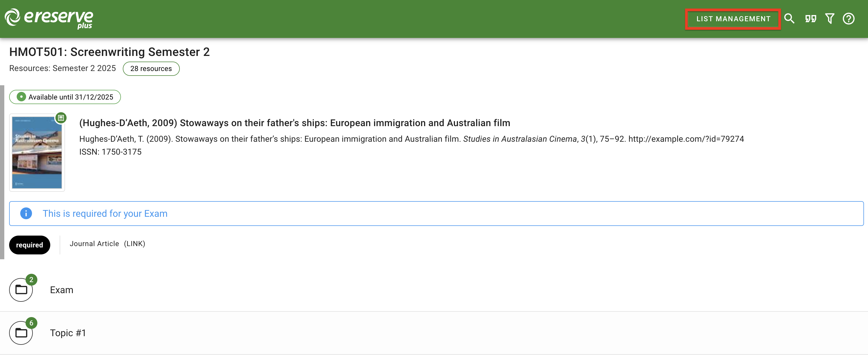The width and height of the screenshot is (868, 355).
Task: Click the Journal Article (LINK) label
Action: click(107, 244)
